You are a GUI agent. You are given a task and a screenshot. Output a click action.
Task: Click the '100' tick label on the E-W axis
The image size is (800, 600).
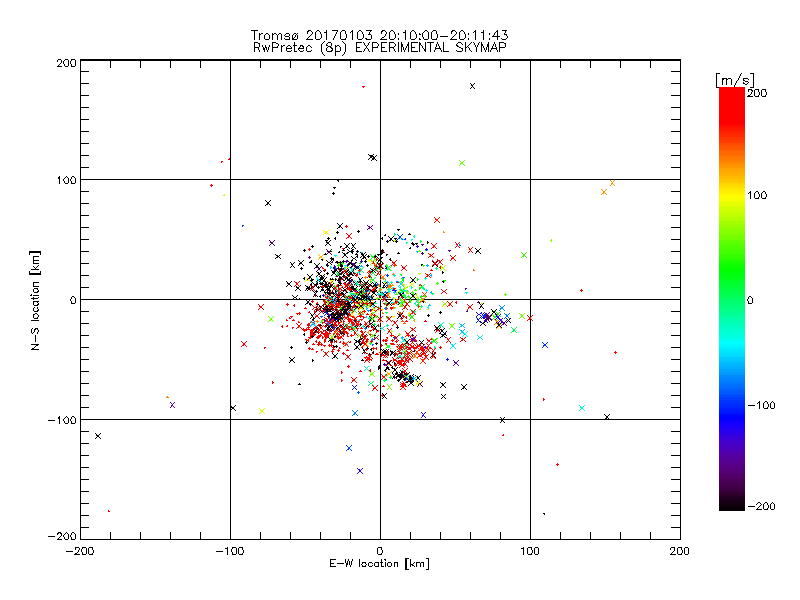530,551
